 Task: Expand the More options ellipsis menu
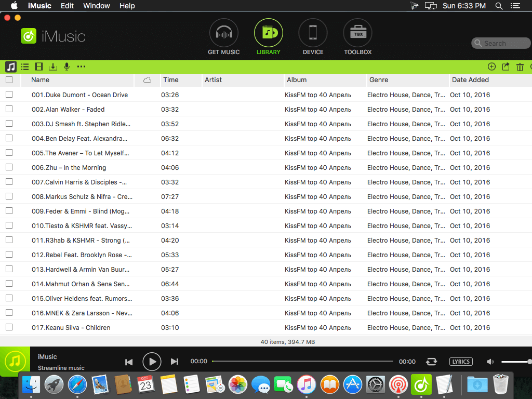[81, 66]
